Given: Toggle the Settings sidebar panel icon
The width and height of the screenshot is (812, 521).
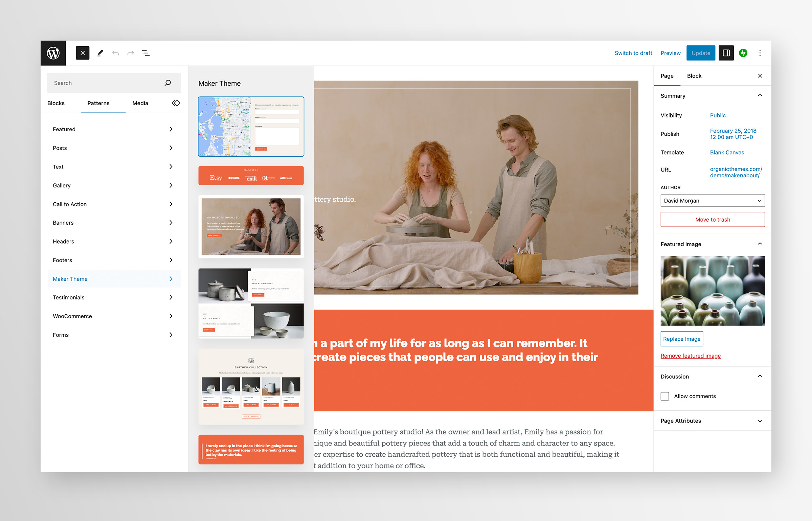Looking at the screenshot, I should [x=726, y=53].
